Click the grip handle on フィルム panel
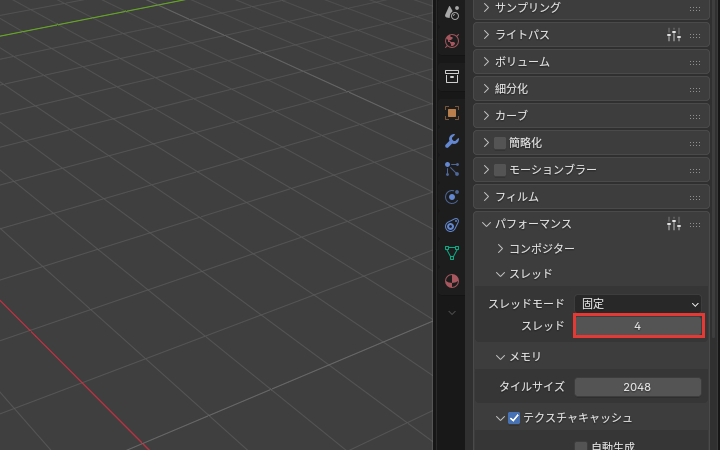This screenshot has height=450, width=720. click(695, 197)
